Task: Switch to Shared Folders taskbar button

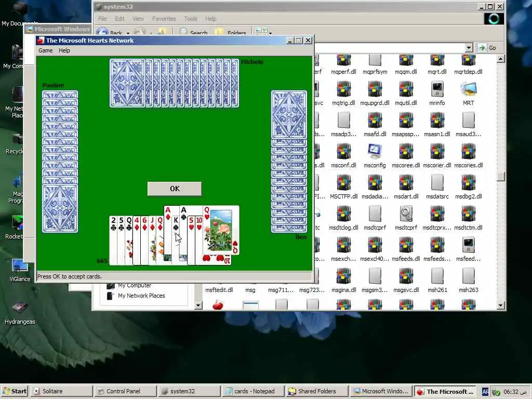Action: (317, 391)
